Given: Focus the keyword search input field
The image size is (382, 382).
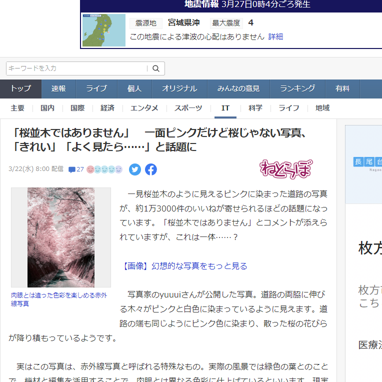Looking at the screenshot, I should [x=77, y=68].
